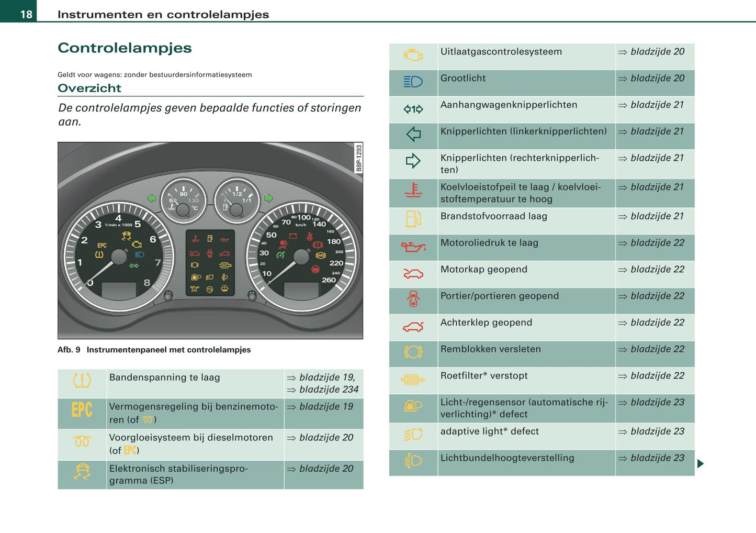
Task: Open bladzijde 19 link for Vermogensregeling
Action: [x=320, y=407]
